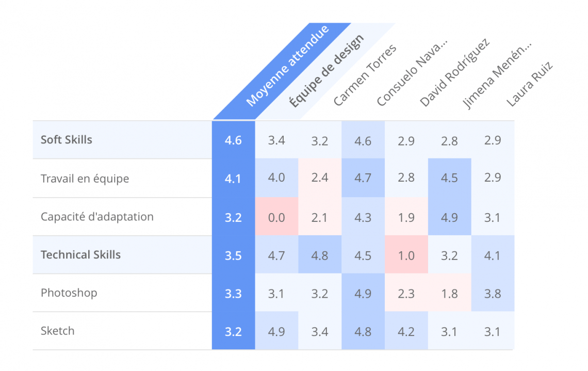
Task: Click the red 0.0 Capacité d'adaptation cell
Action: point(277,217)
